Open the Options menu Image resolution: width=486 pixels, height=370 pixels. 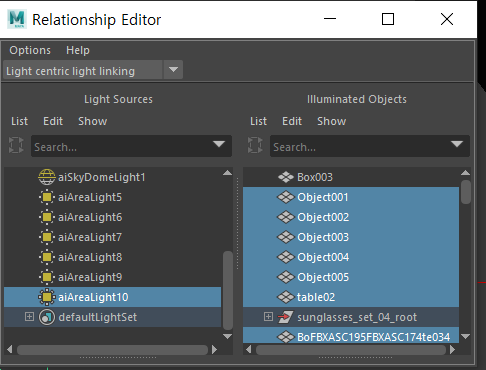click(30, 50)
